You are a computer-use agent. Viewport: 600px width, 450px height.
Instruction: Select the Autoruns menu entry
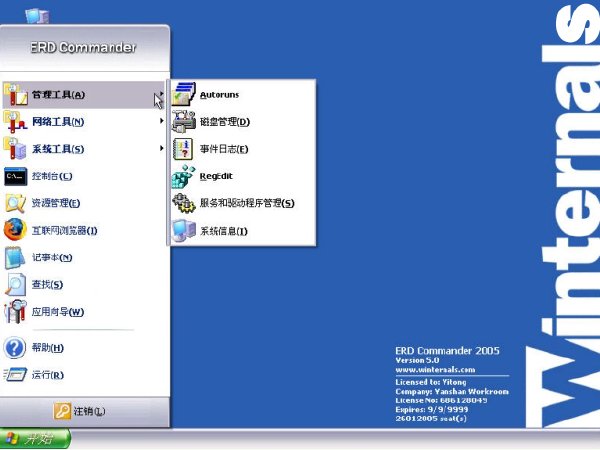click(x=243, y=94)
